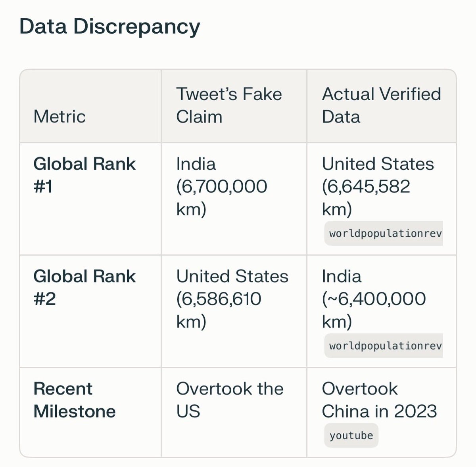The image size is (476, 467).
Task: Click the India (~6,400,000 km) text
Action: [374, 299]
